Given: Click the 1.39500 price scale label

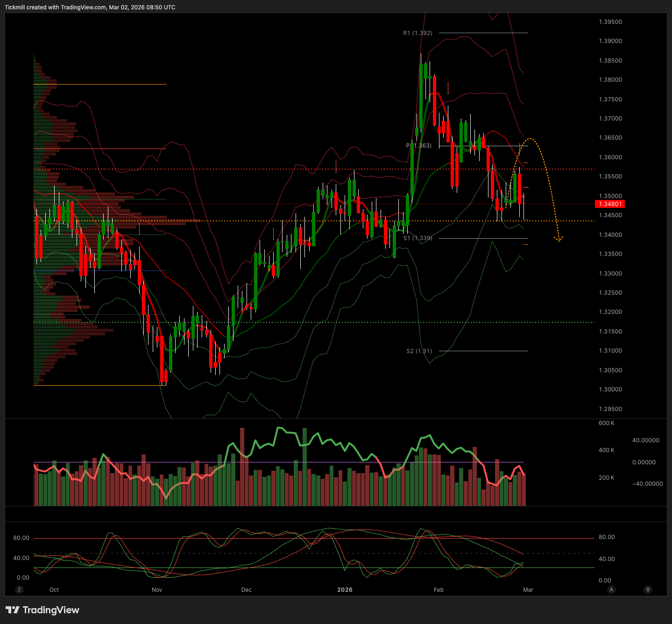Looking at the screenshot, I should coord(610,22).
